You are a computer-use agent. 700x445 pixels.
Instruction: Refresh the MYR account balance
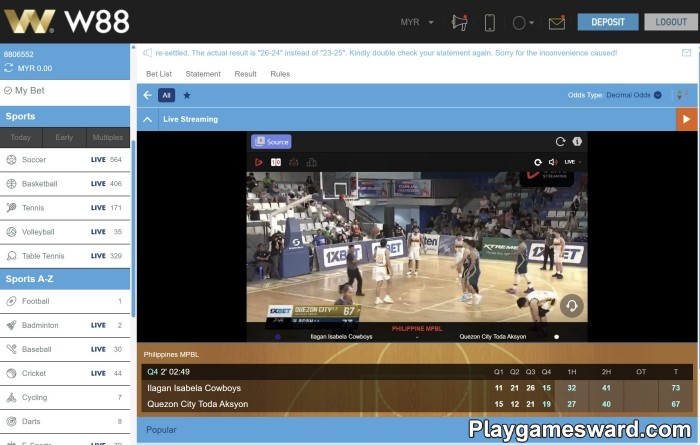click(x=9, y=68)
